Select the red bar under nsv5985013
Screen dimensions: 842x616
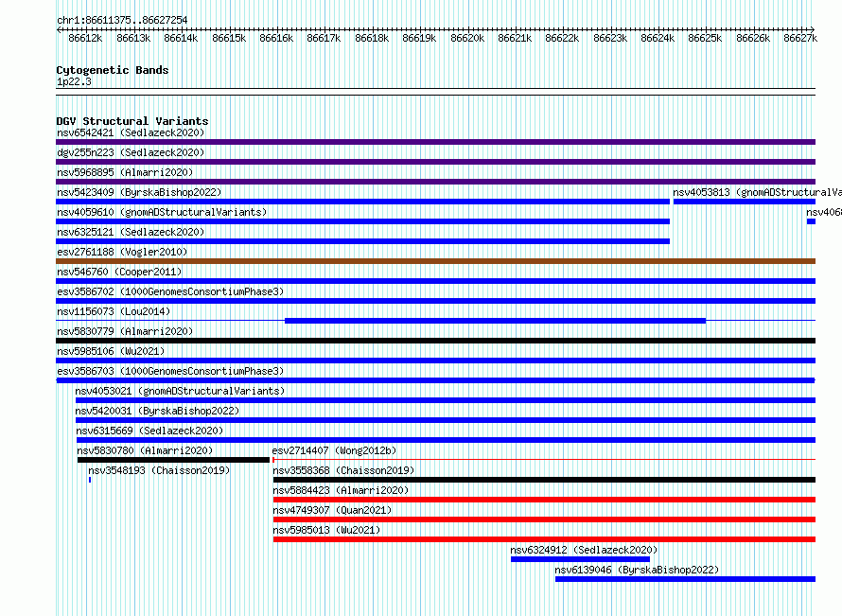[545, 539]
